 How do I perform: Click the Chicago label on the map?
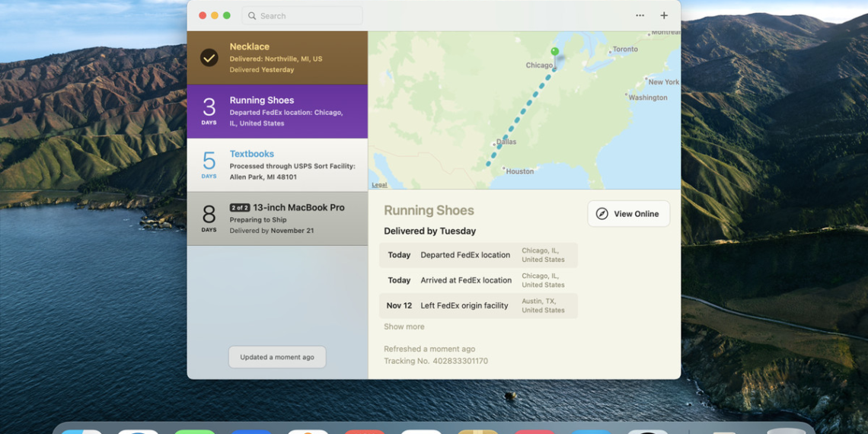point(538,65)
